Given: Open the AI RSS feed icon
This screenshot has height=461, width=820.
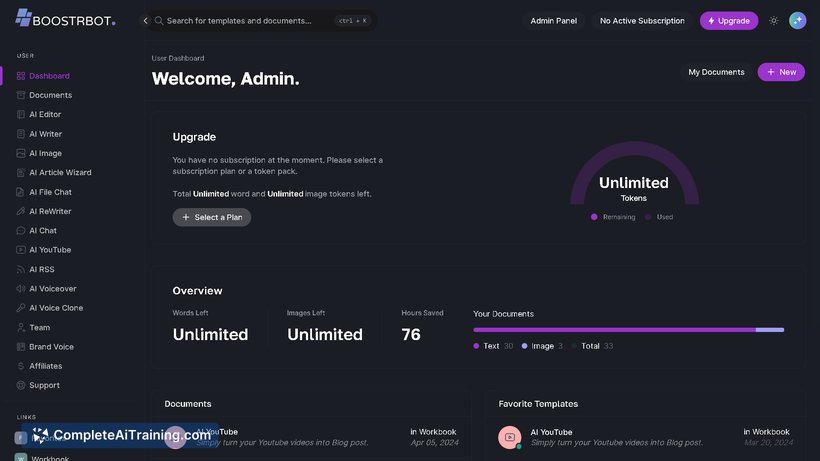Looking at the screenshot, I should [x=21, y=269].
